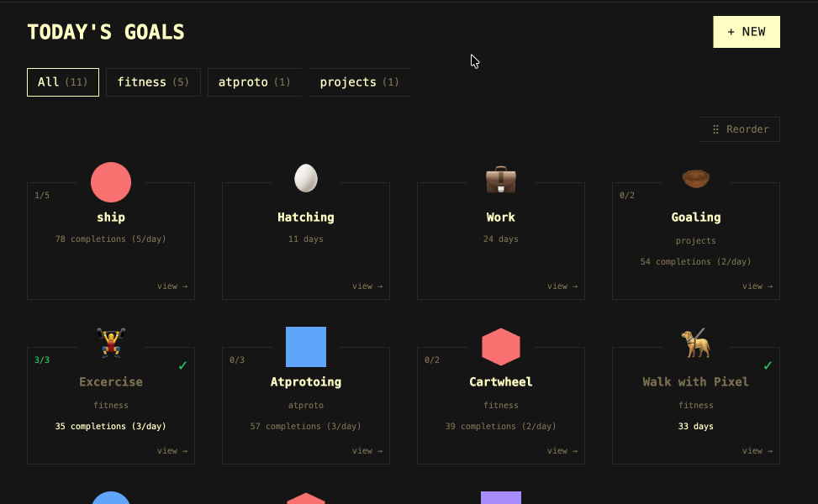Viewport: 818px width, 504px height.
Task: Select the All filter tab
Action: (x=63, y=82)
